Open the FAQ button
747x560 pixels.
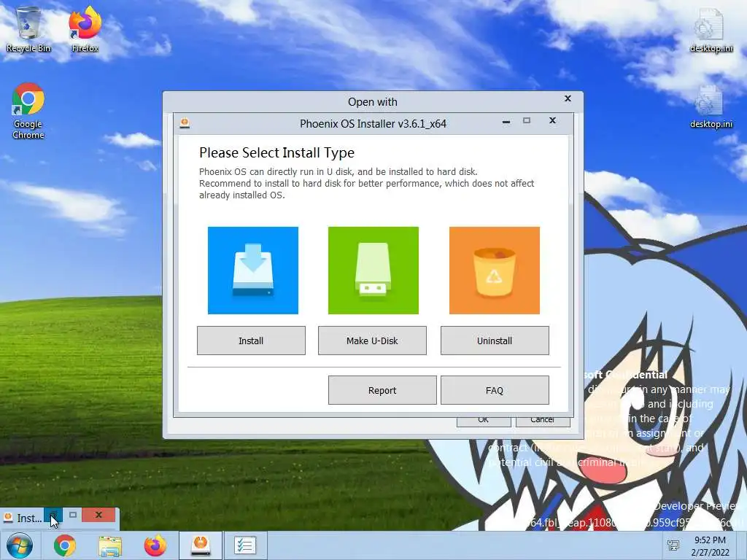495,390
